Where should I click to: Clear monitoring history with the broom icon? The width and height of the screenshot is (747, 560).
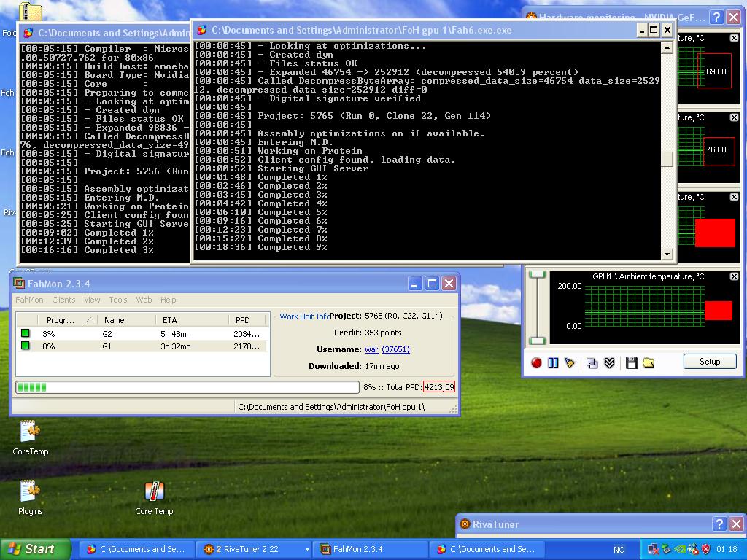(569, 363)
